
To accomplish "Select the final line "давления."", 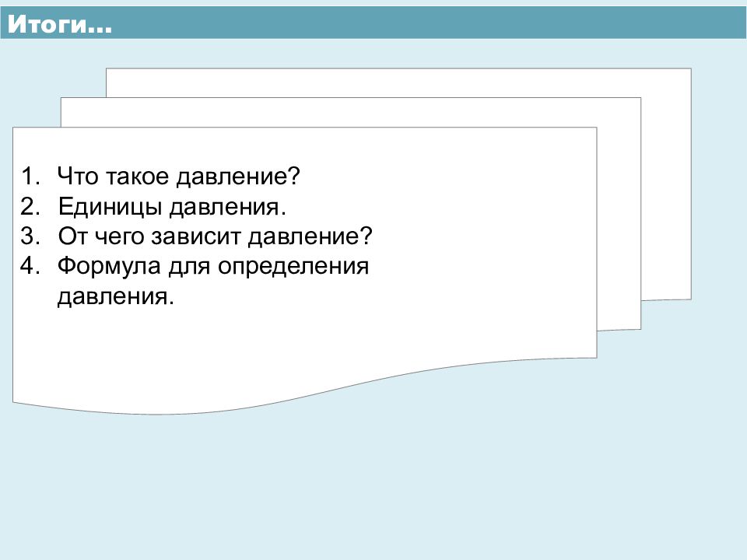I will click(113, 297).
